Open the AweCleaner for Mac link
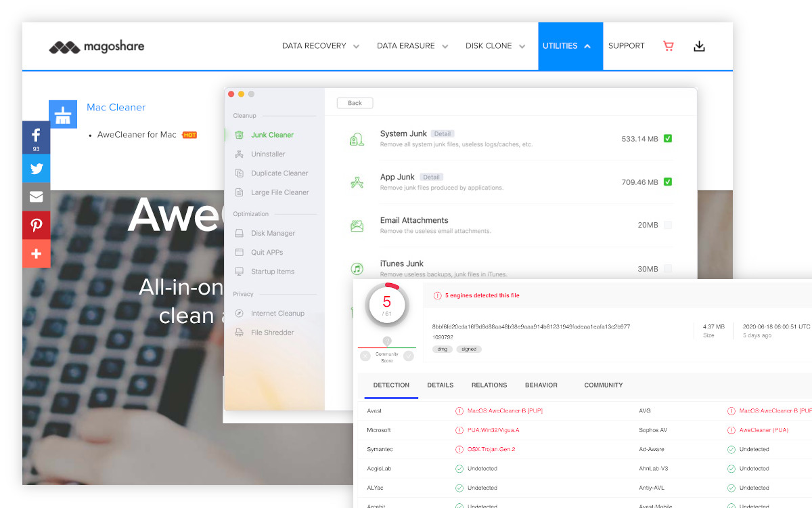This screenshot has height=508, width=812. (137, 135)
